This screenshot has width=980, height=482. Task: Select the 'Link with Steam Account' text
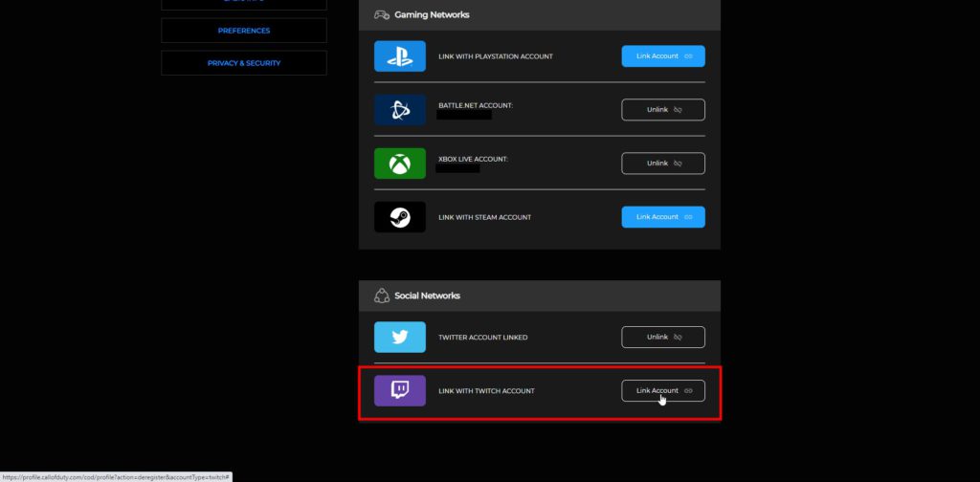click(x=484, y=217)
